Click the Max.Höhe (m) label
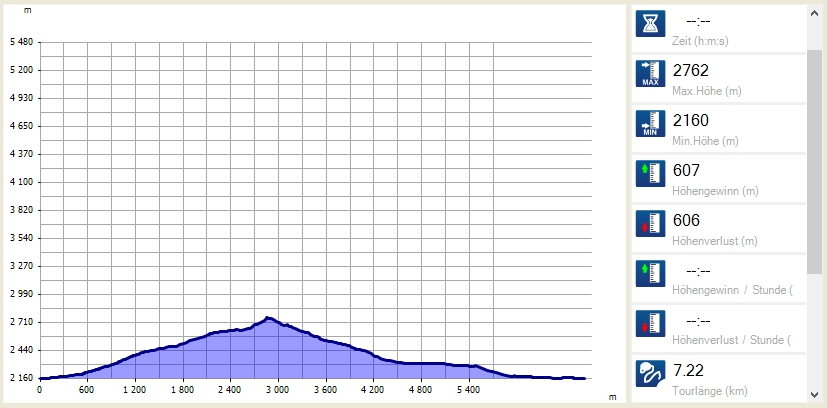Viewport: 827px width, 408px height. click(707, 91)
